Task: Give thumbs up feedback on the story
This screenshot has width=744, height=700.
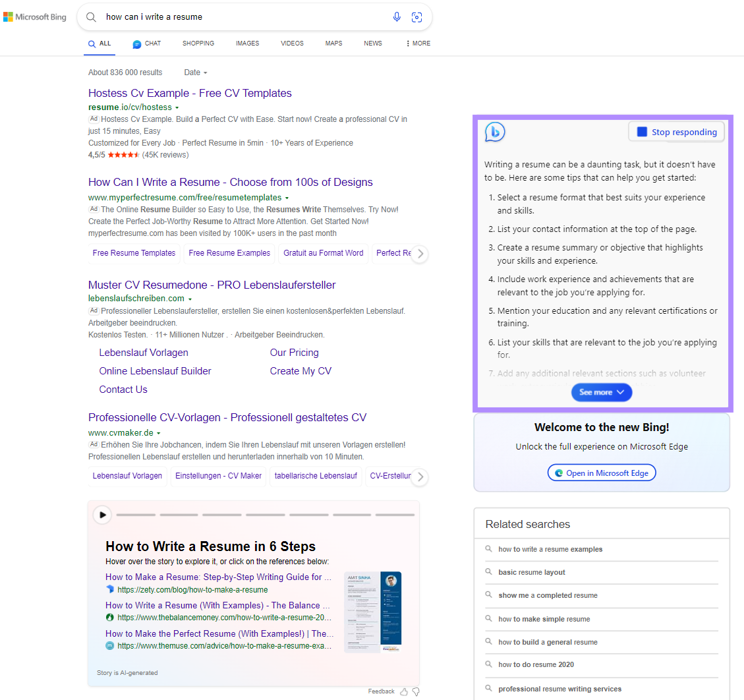Action: pos(405,691)
